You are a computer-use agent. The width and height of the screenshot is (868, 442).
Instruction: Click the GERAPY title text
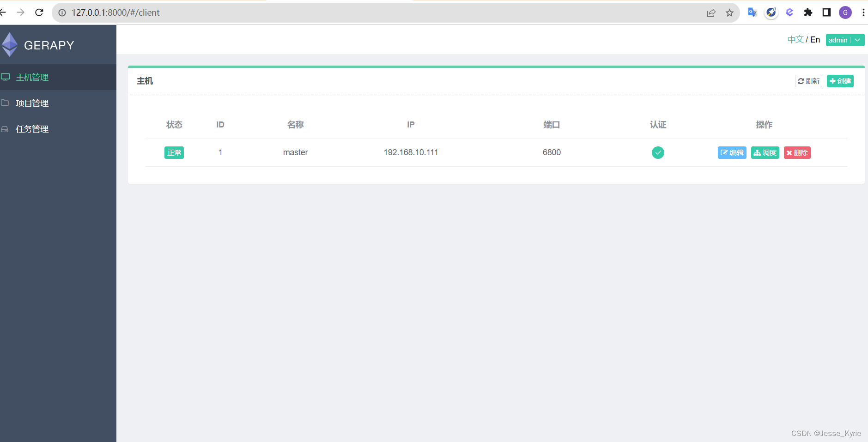click(x=49, y=45)
